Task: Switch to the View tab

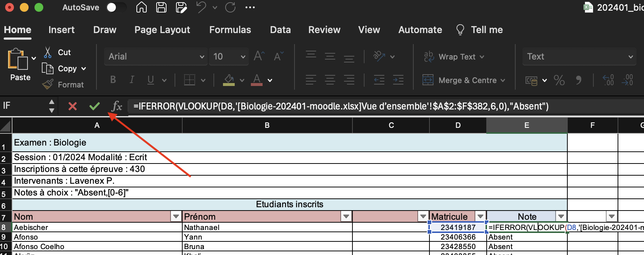Action: (369, 30)
